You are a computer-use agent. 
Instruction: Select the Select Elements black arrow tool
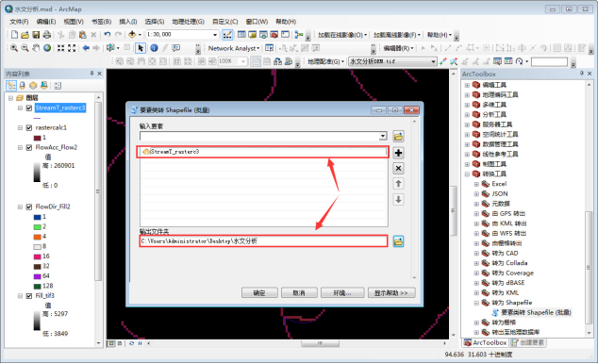pyautogui.click(x=141, y=48)
